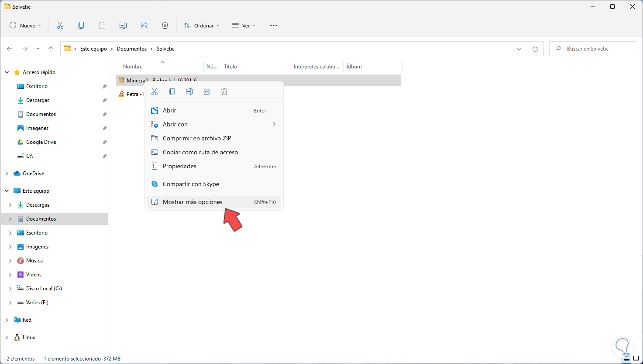Open the Ver dropdown
The width and height of the screenshot is (643, 364).
[x=244, y=25]
